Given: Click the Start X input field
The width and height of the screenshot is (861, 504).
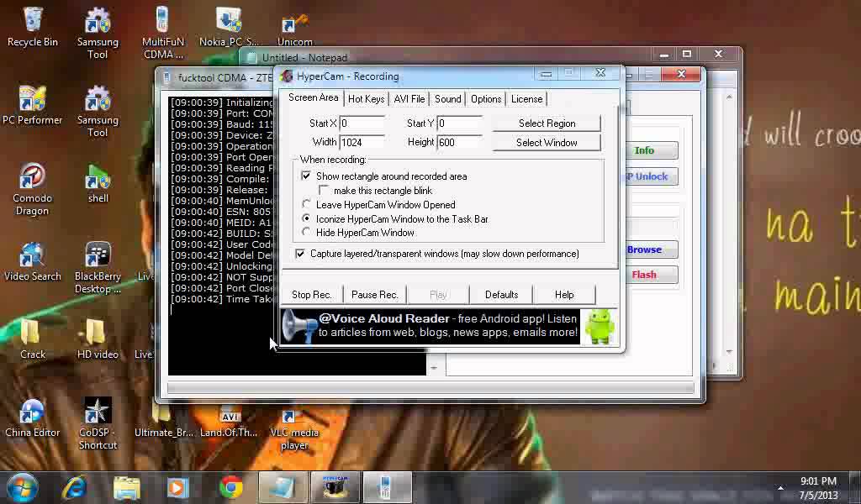Looking at the screenshot, I should (362, 123).
